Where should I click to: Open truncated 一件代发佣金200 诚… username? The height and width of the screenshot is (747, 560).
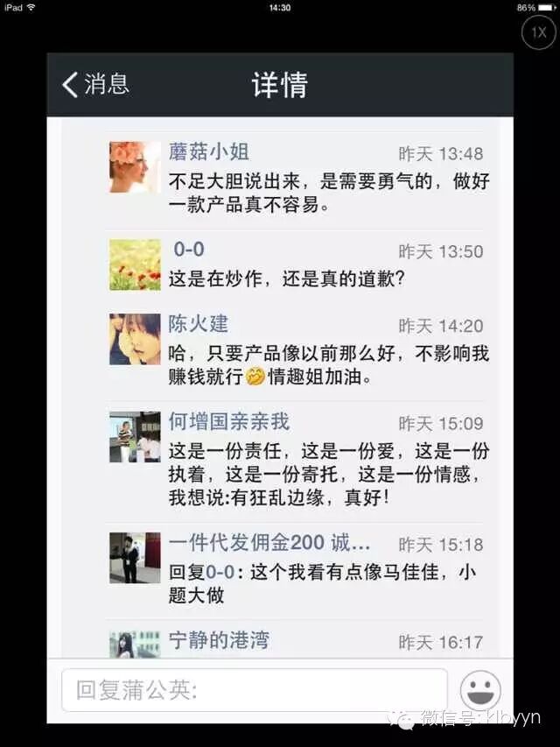(269, 543)
